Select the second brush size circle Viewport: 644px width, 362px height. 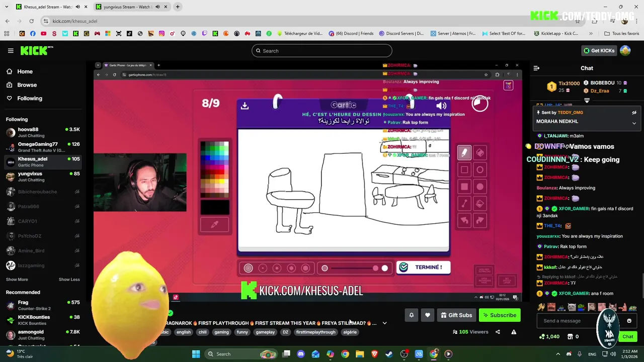[x=263, y=268]
